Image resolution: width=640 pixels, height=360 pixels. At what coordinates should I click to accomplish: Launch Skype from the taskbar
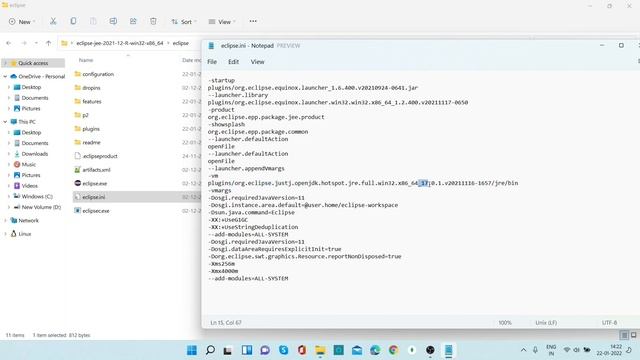284,350
